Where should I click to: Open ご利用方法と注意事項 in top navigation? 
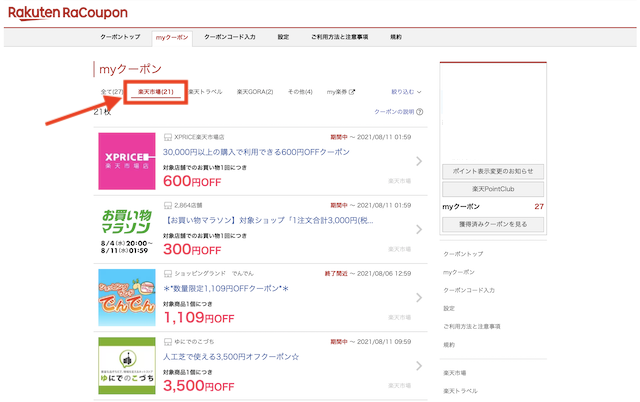click(x=340, y=37)
